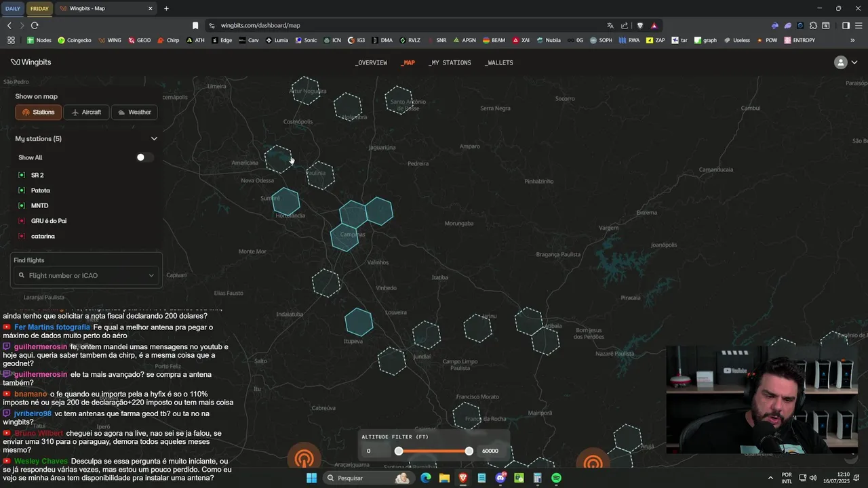Open the browser apps grid icon
The width and height of the screenshot is (868, 488).
click(11, 40)
